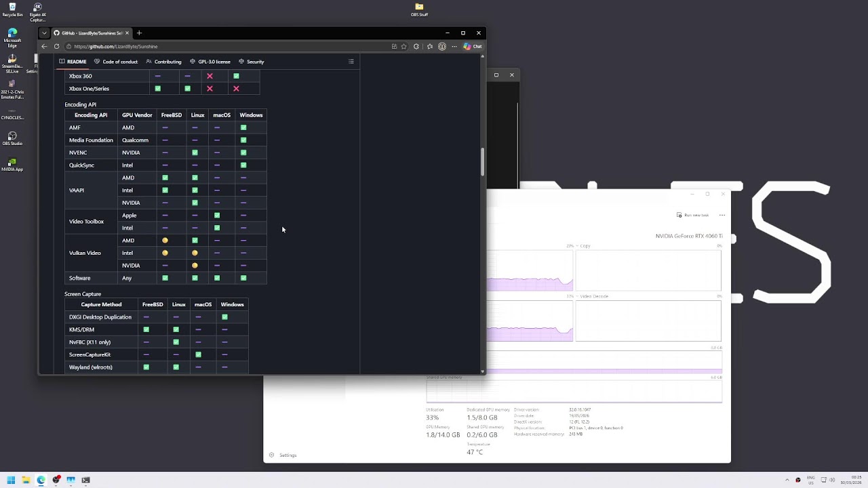Switch to Edge on the taskbar
Screen dimensions: 868x488
tap(41, 480)
